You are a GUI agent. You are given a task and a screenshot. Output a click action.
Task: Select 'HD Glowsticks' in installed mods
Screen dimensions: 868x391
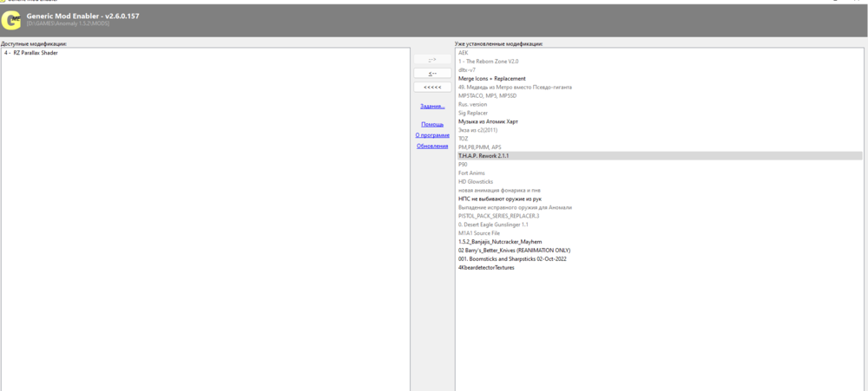click(x=474, y=181)
